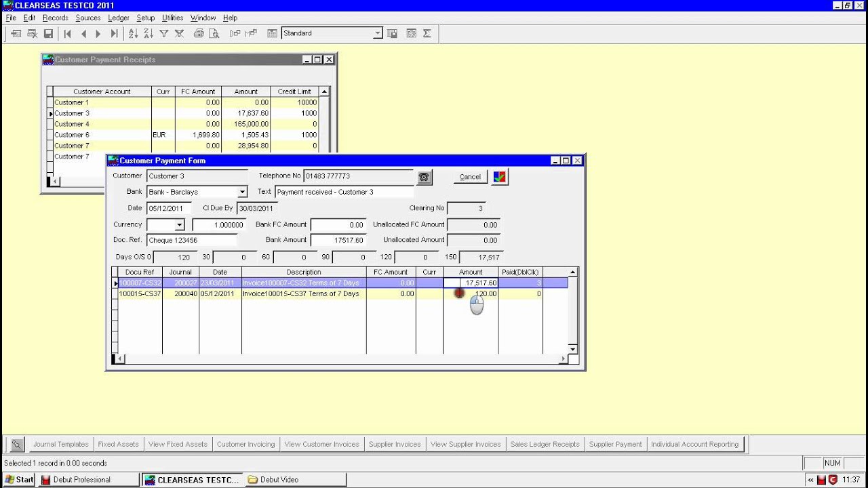Expand the Bank dropdown list
The image size is (868, 488).
[x=242, y=192]
